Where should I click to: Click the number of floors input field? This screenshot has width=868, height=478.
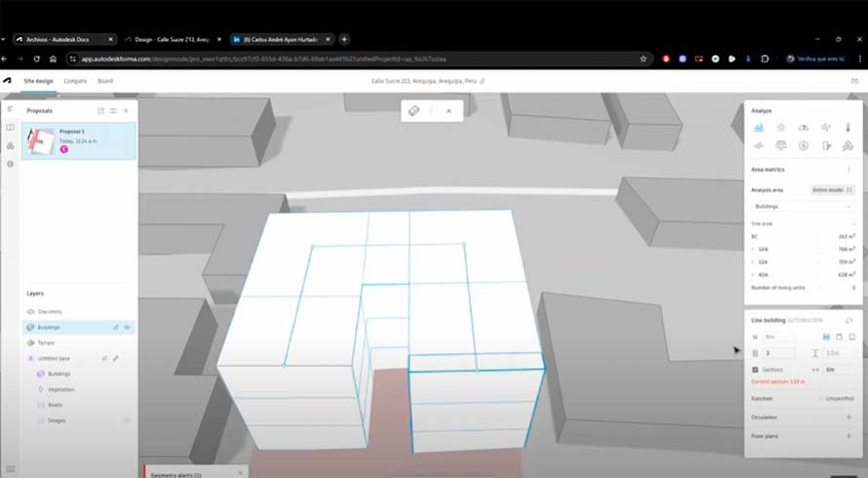778,353
